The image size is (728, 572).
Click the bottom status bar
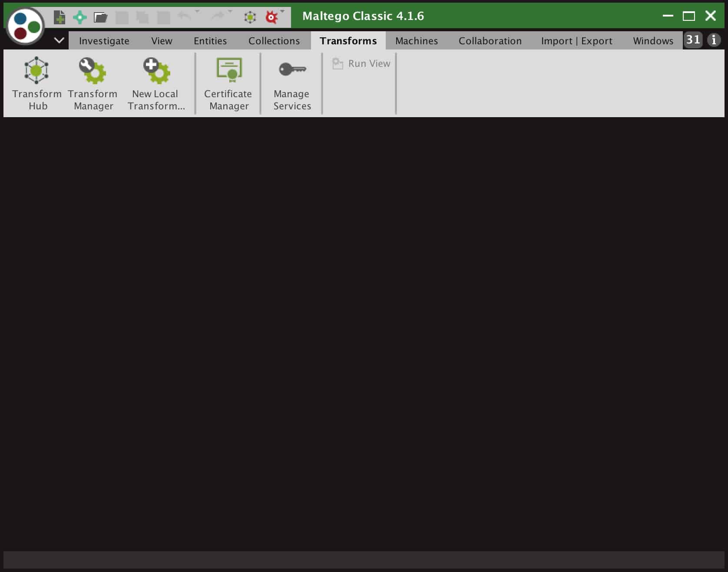364,560
